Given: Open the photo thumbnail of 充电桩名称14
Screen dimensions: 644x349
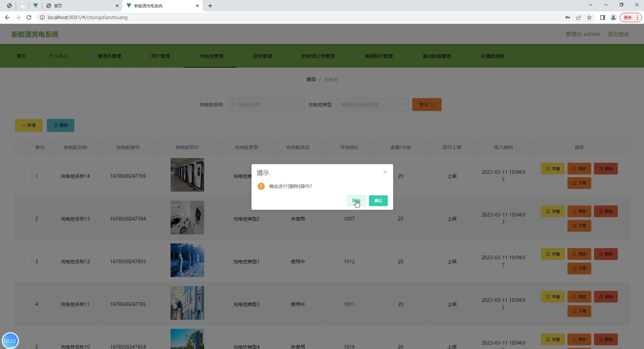Looking at the screenshot, I should pos(187,175).
